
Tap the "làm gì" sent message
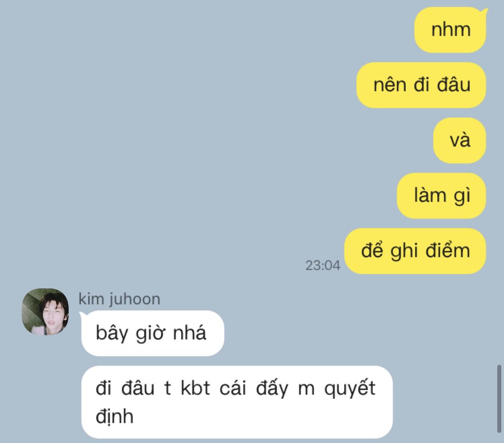tap(441, 196)
